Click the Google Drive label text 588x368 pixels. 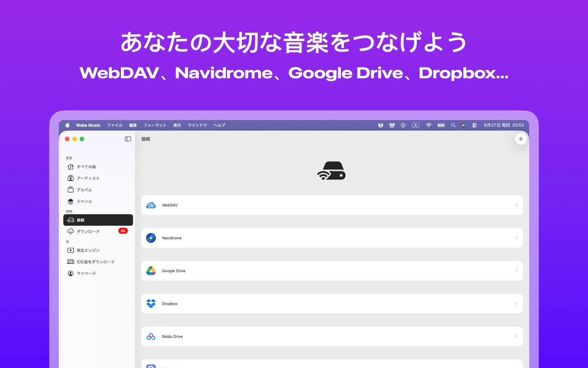coord(174,271)
